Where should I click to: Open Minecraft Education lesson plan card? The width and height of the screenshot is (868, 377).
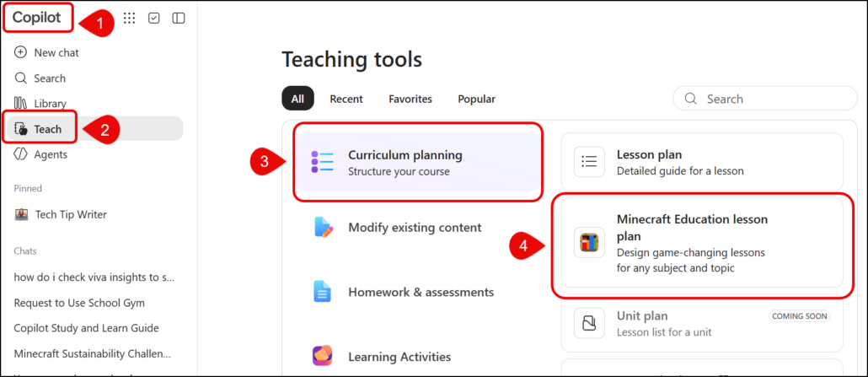[702, 243]
